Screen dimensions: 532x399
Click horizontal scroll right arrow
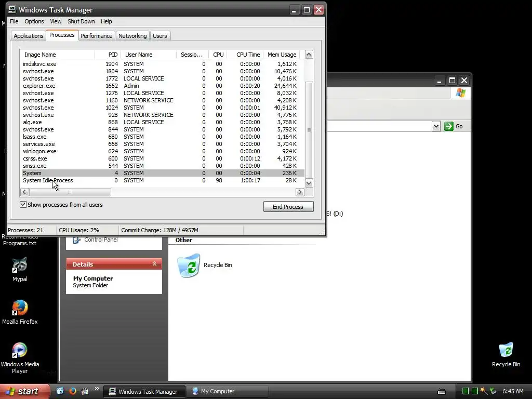[x=300, y=192]
